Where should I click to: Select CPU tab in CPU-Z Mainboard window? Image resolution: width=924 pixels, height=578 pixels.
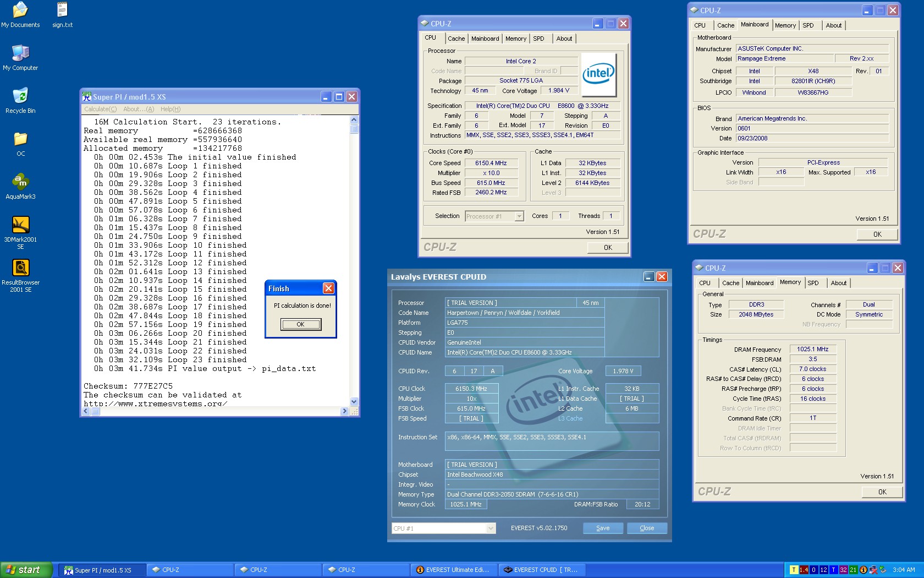pyautogui.click(x=700, y=25)
